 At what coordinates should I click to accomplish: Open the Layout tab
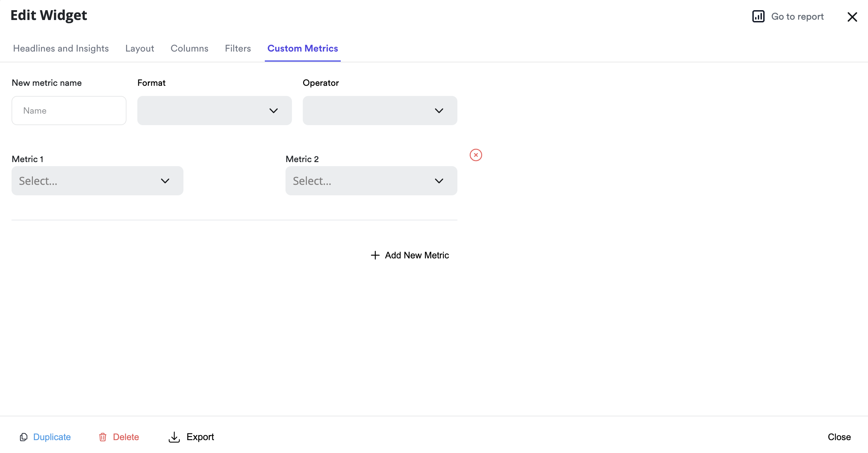[x=140, y=48]
